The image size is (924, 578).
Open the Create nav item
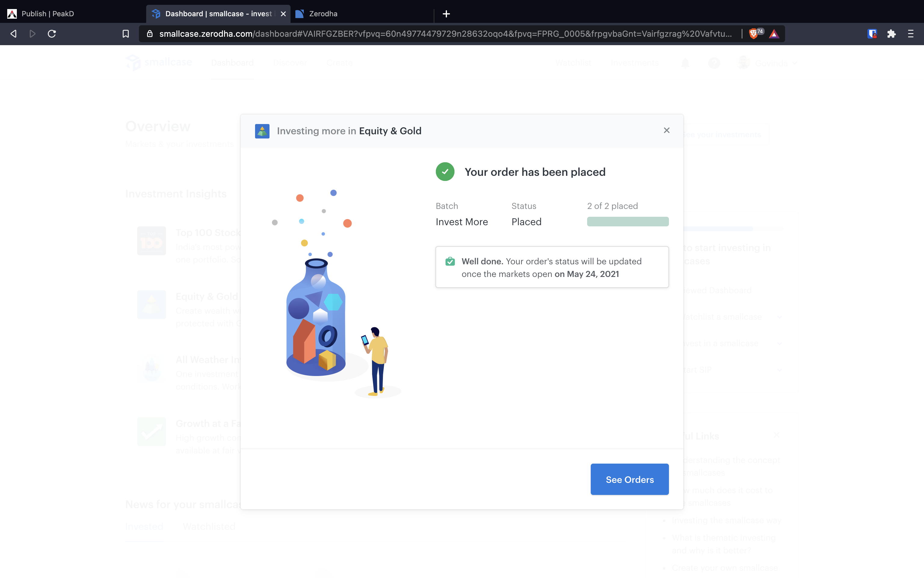pos(340,63)
